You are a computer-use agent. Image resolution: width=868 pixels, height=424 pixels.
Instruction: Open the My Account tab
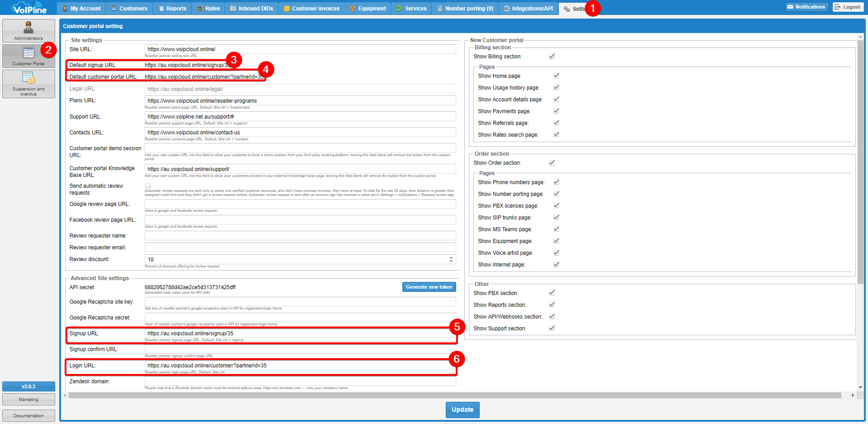point(81,9)
